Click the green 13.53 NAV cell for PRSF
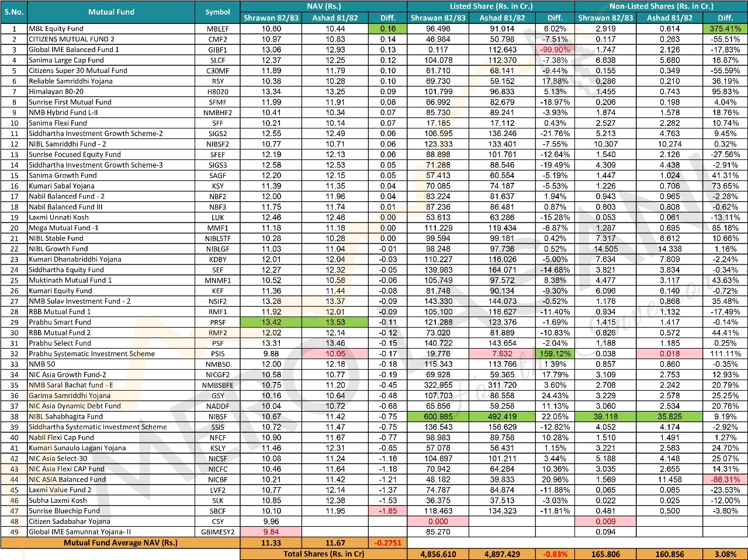Viewport: 748px width, 560px height. pyautogui.click(x=335, y=322)
